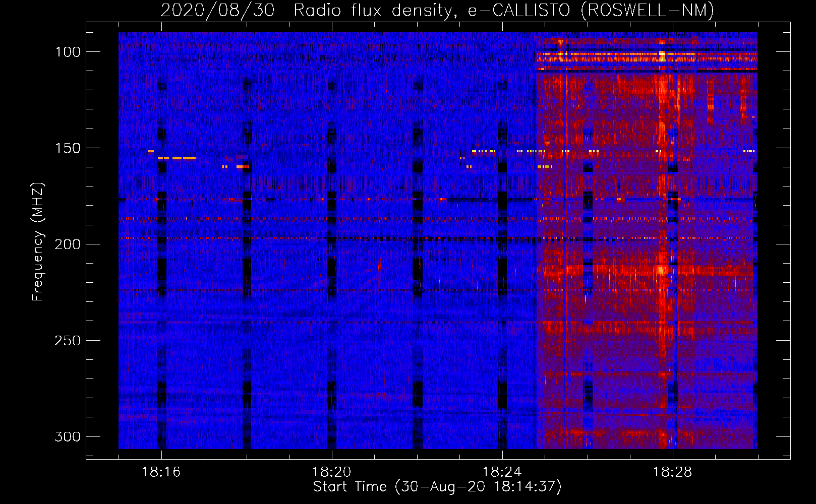Viewport: 816px width, 504px height.
Task: Click the 200 frequency tick label
Action: [68, 244]
